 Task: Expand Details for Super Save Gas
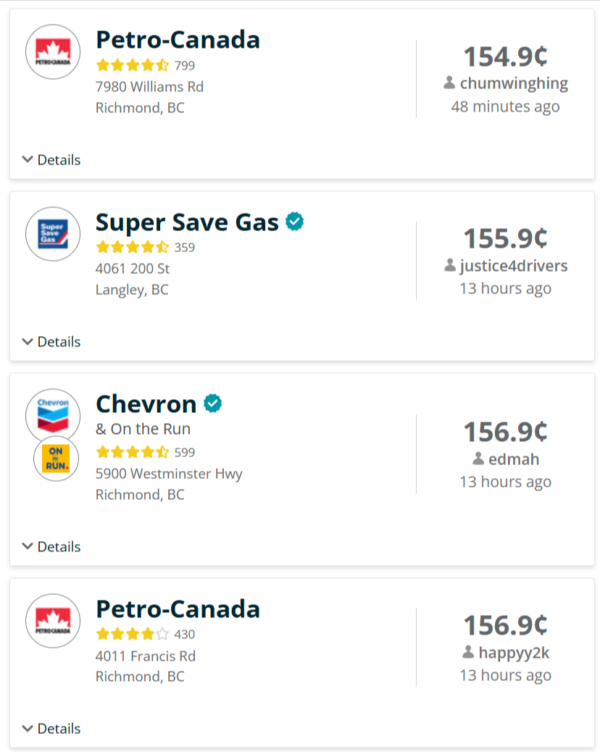[51, 342]
